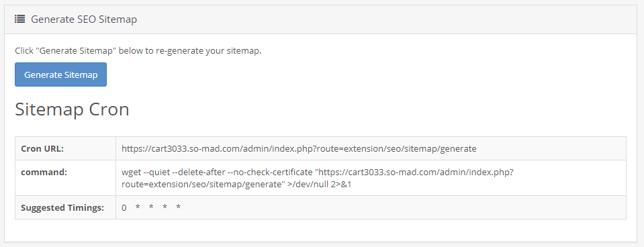644x247 pixels.
Task: Click the Sitemap Cron heading
Action: pos(72,109)
